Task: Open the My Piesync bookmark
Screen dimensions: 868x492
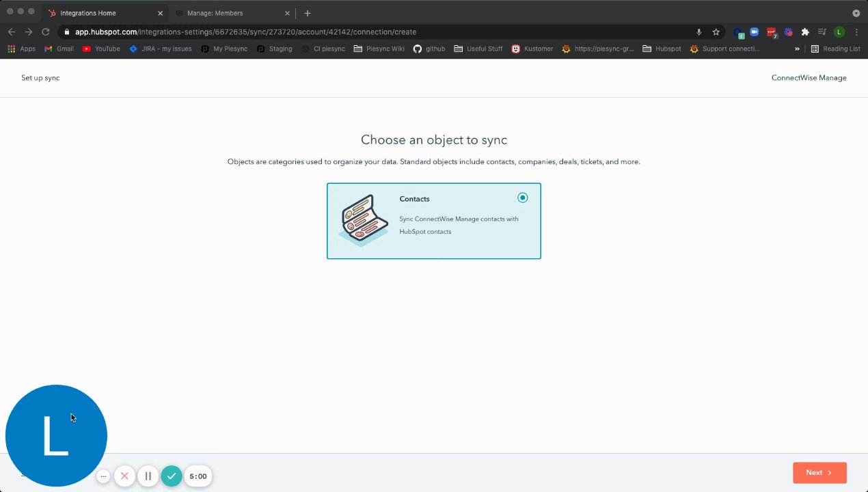Action: [x=224, y=49]
